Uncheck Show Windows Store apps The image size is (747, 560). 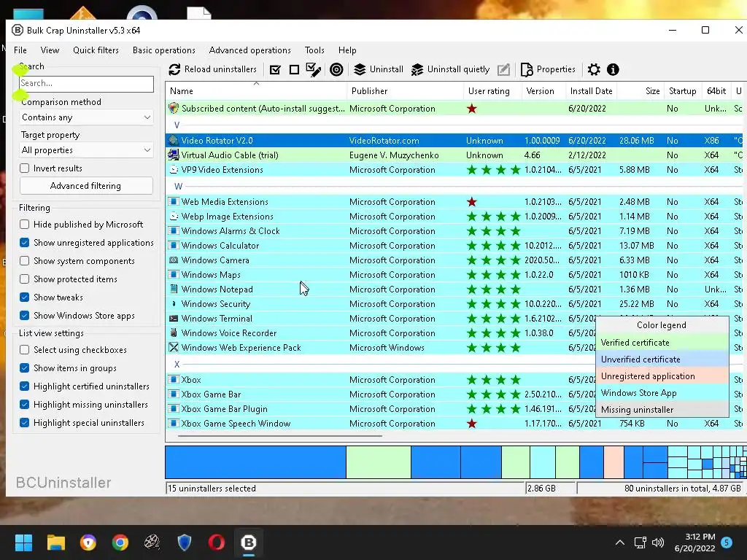pyautogui.click(x=24, y=315)
